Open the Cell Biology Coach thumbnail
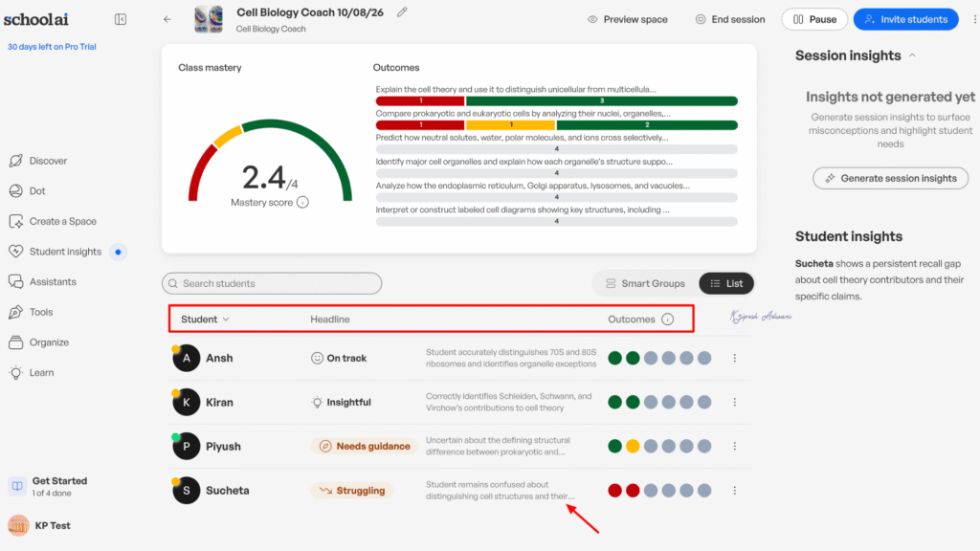 click(209, 19)
